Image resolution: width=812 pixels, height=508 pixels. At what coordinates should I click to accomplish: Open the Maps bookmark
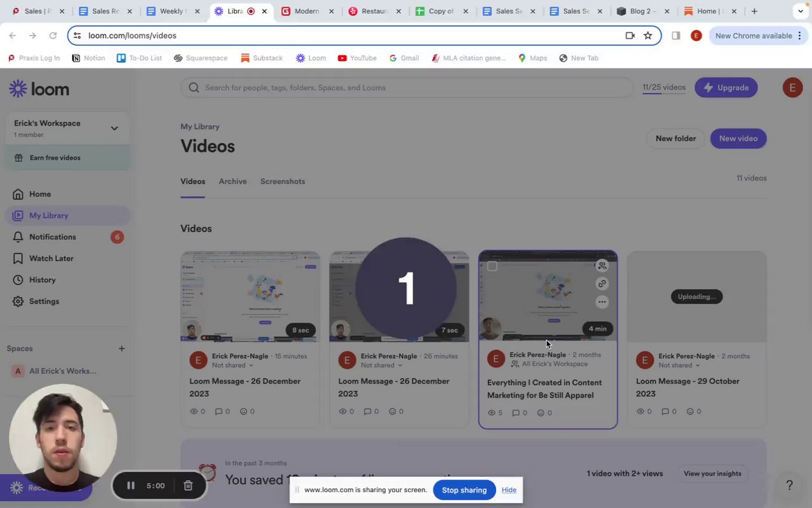tap(532, 58)
